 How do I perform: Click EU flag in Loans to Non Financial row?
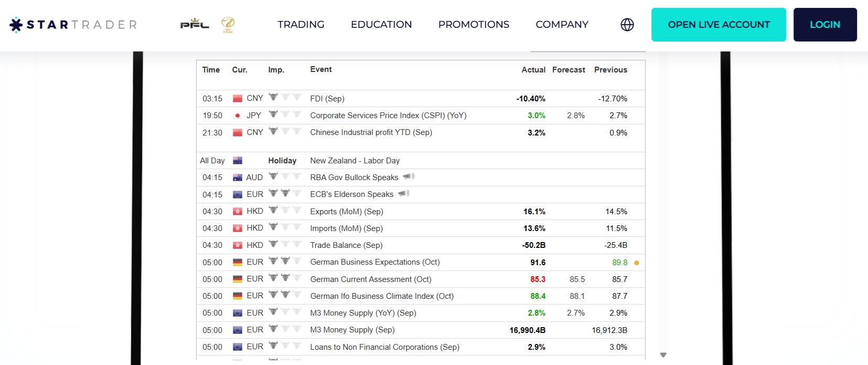[x=238, y=347]
